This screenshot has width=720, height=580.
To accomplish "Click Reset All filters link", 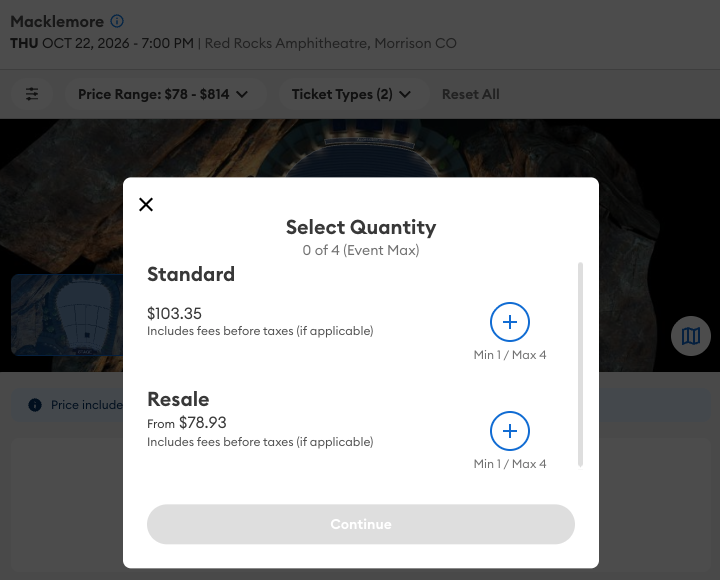I will [471, 94].
